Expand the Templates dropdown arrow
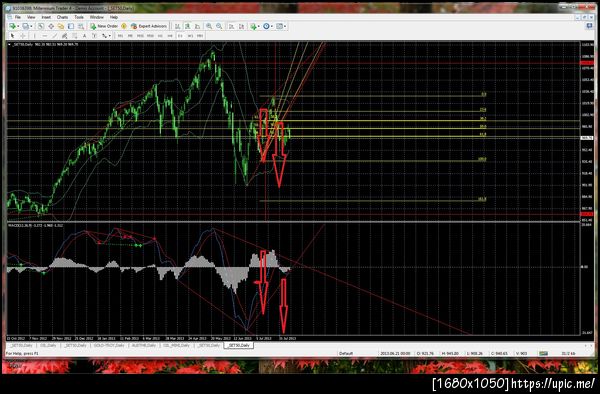The height and width of the screenshot is (394, 600). pyautogui.click(x=285, y=26)
